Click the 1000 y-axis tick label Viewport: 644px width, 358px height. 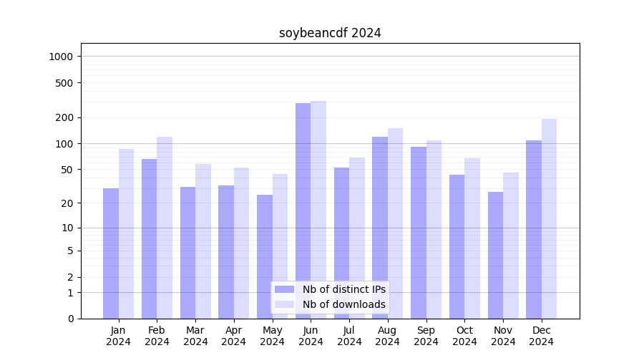pos(61,57)
